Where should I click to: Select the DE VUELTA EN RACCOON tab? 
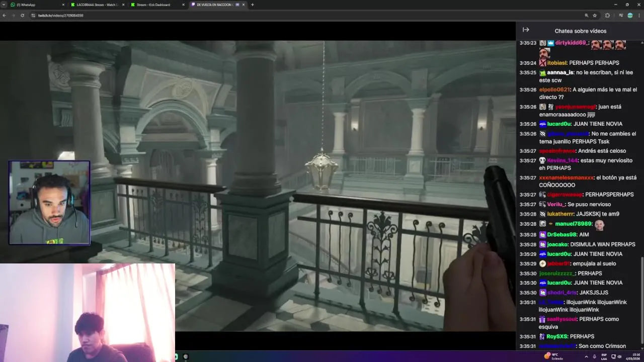[x=217, y=5]
